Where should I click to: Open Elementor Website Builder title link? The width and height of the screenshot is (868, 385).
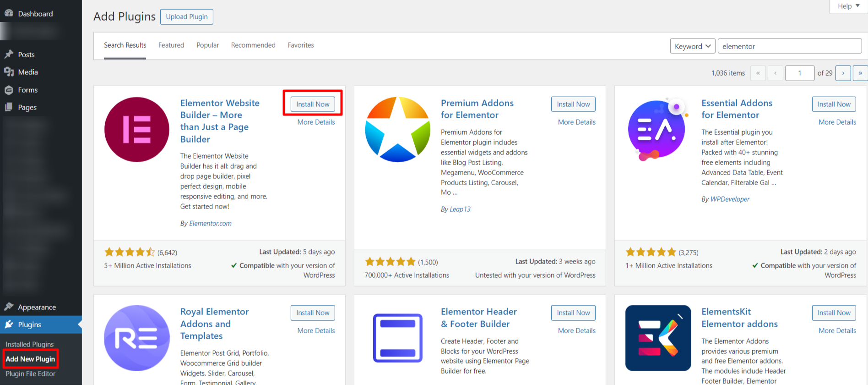[220, 121]
